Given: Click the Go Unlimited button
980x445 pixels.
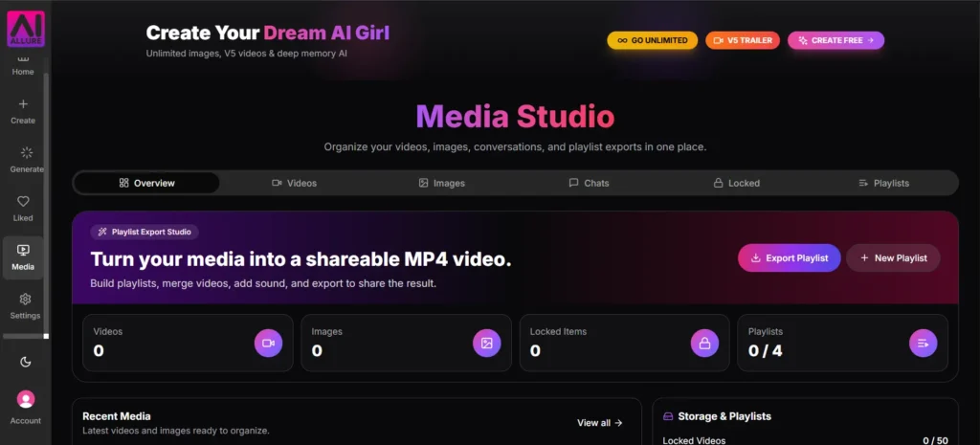Looking at the screenshot, I should coord(653,40).
